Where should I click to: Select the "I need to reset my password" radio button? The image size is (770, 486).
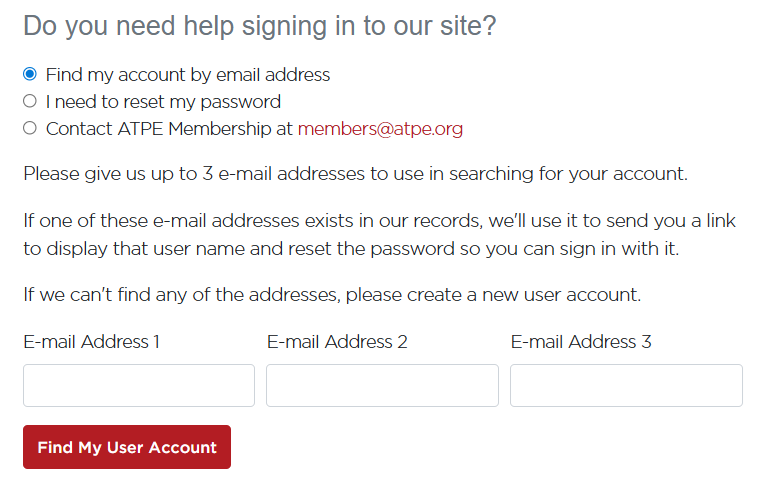click(30, 101)
